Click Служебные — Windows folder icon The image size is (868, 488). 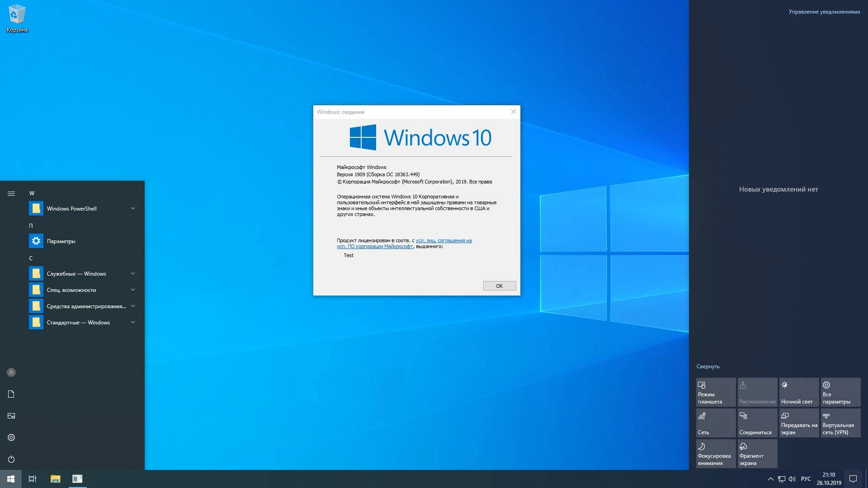click(36, 273)
